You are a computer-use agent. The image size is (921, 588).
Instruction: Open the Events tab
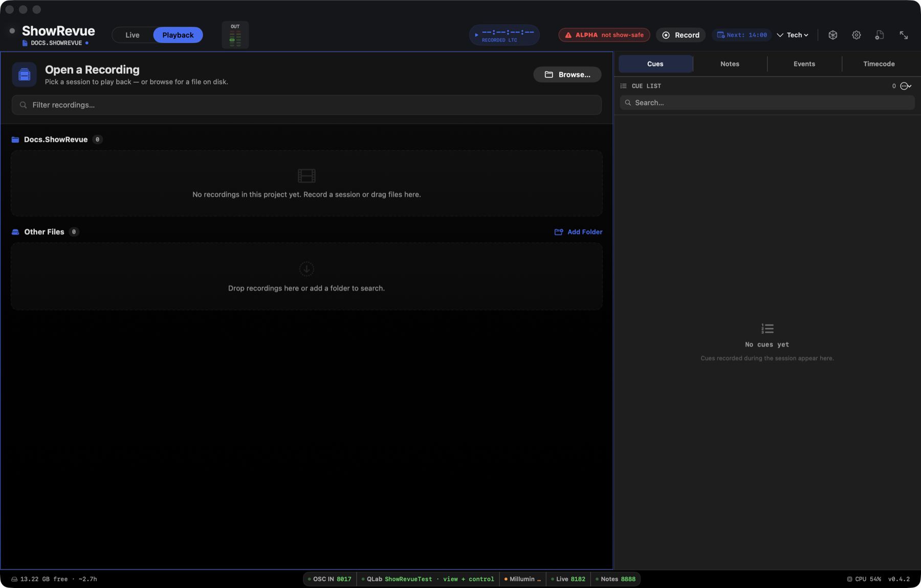click(804, 64)
